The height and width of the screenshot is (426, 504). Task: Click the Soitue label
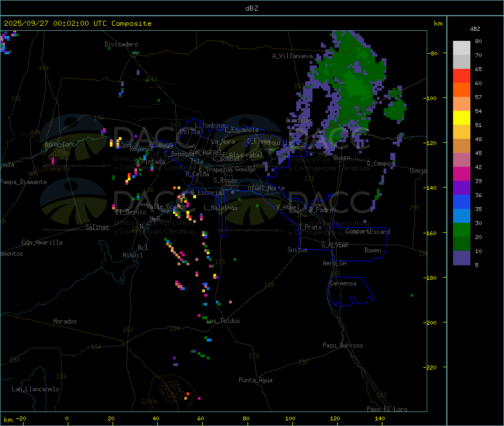(x=297, y=250)
